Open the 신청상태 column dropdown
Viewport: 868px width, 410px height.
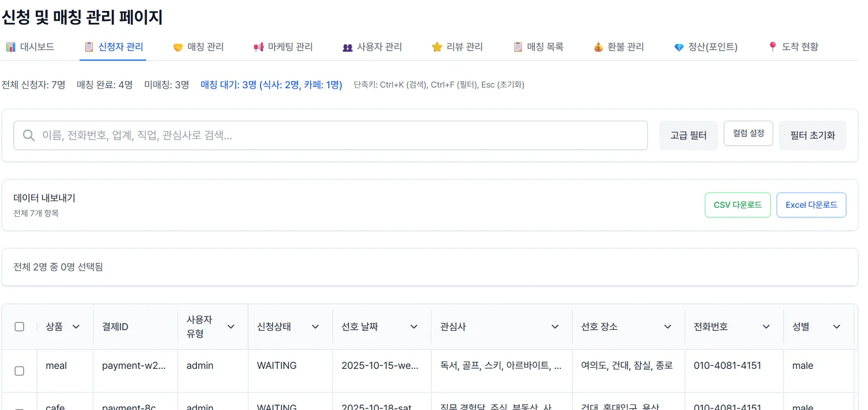pos(316,326)
